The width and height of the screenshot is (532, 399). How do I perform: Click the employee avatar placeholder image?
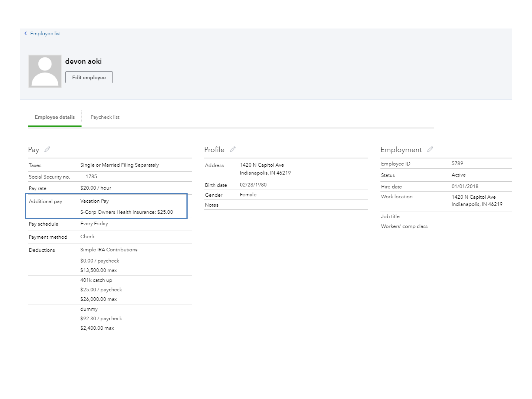(x=45, y=71)
